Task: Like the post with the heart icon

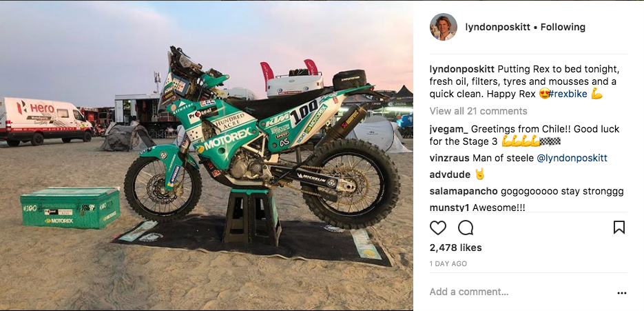Action: 437,228
